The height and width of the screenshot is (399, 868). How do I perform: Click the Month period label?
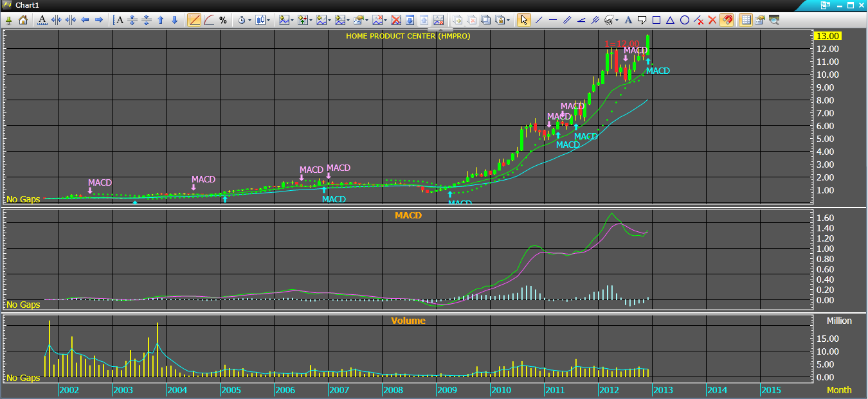coord(839,390)
